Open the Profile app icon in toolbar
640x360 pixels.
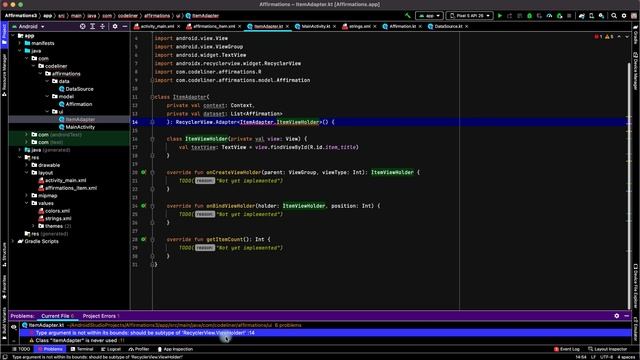click(549, 16)
